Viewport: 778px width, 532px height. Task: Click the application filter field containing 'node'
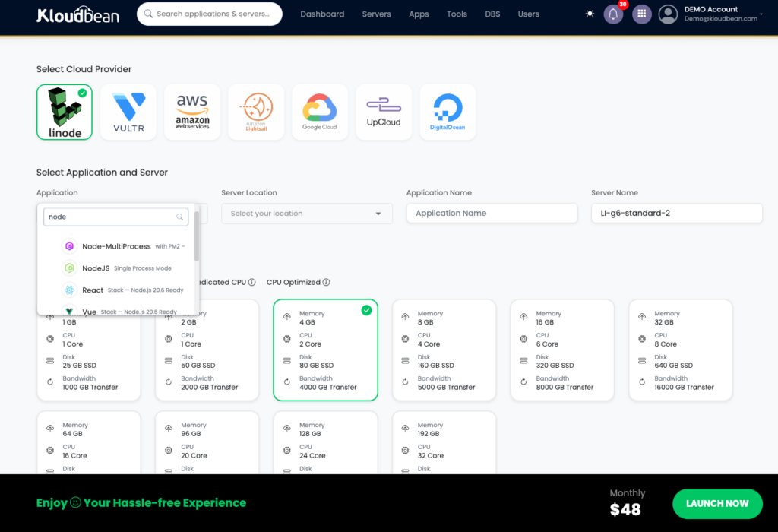pos(115,217)
